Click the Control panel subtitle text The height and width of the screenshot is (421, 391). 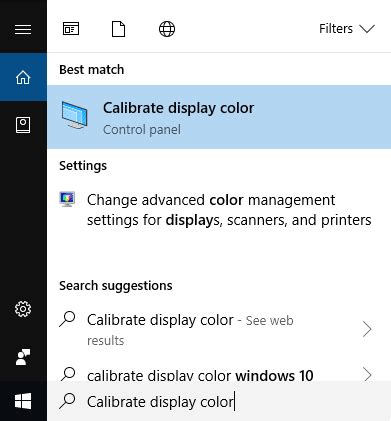click(x=142, y=130)
